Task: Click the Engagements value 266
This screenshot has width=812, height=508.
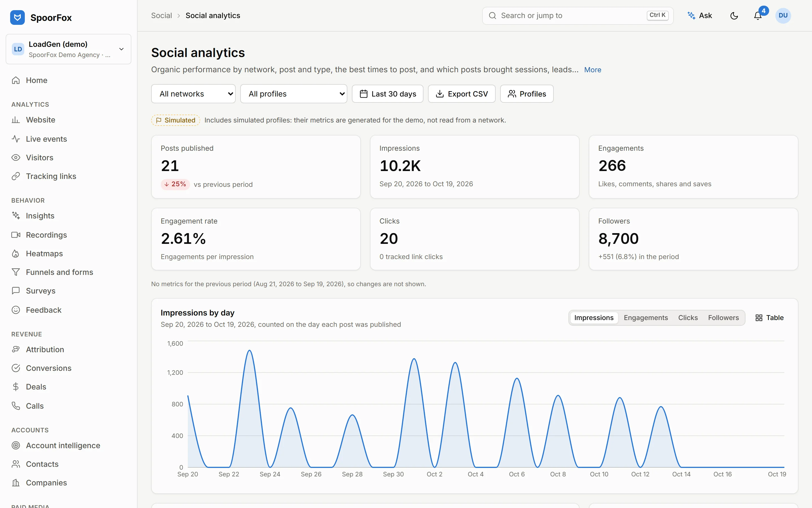Action: coord(612,166)
